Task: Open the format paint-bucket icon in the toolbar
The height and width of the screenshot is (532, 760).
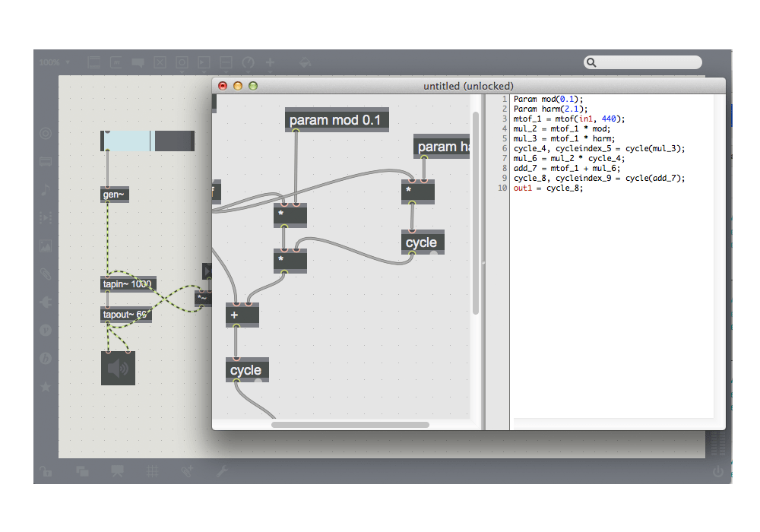Action: (x=304, y=63)
